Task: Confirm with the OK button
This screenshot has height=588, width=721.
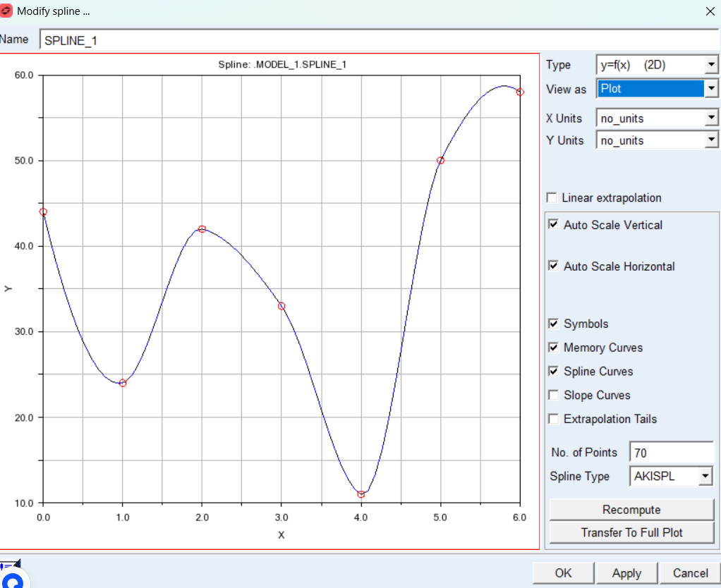Action: point(563,573)
